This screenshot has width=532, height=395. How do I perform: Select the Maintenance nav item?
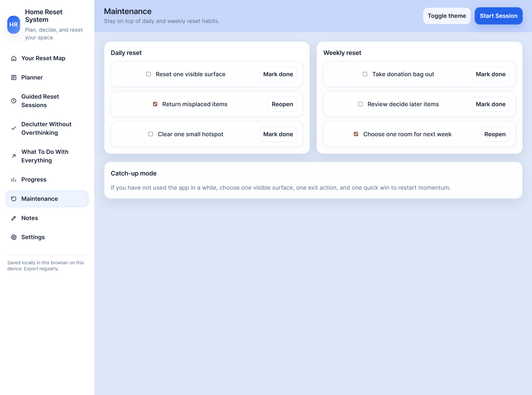[47, 199]
